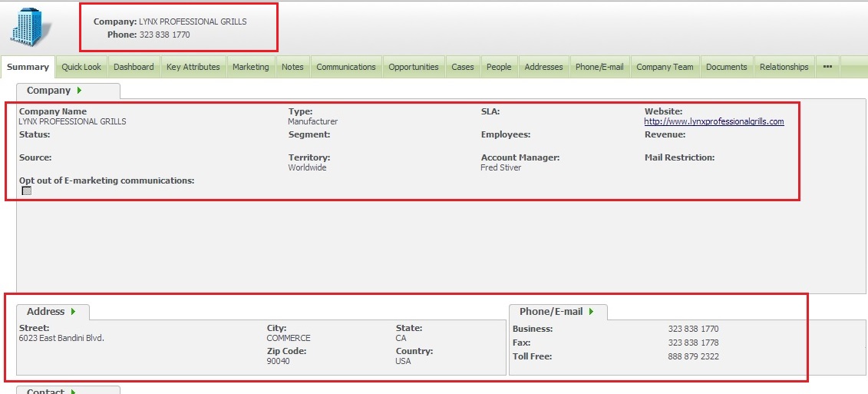Click the SLA field label
Screen dimensions: 868x394
click(x=490, y=111)
